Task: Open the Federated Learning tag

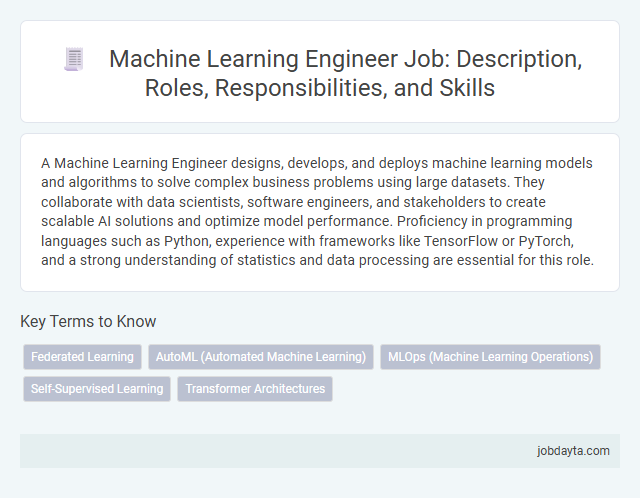Action: point(82,357)
